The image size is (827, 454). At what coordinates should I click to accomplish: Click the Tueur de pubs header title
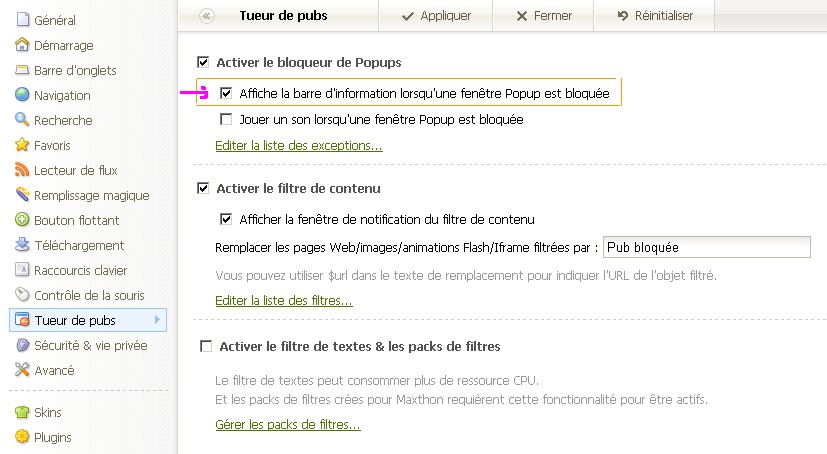[x=283, y=16]
